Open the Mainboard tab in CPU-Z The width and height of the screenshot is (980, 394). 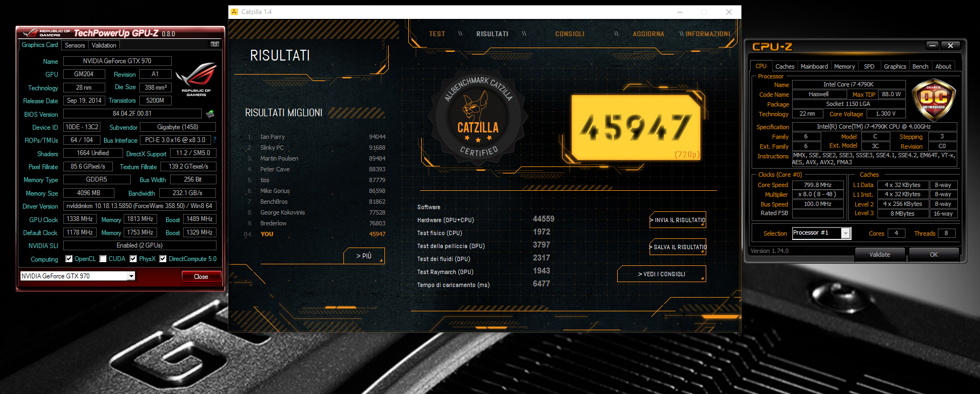coord(814,66)
